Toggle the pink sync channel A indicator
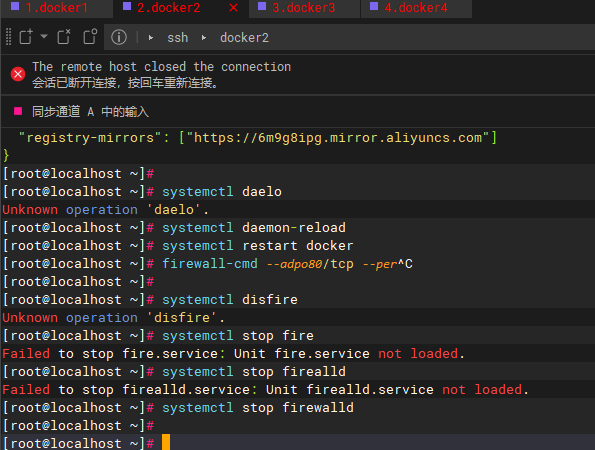This screenshot has width=595, height=450. [x=18, y=111]
